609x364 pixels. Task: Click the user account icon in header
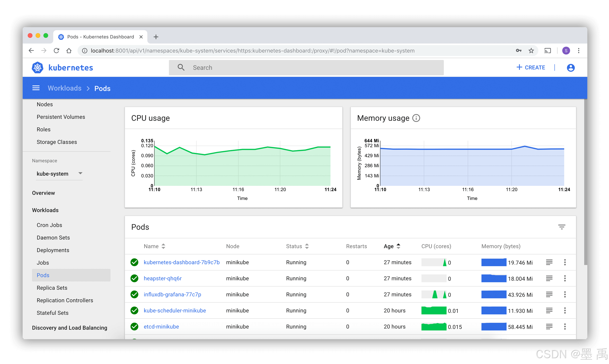(571, 68)
